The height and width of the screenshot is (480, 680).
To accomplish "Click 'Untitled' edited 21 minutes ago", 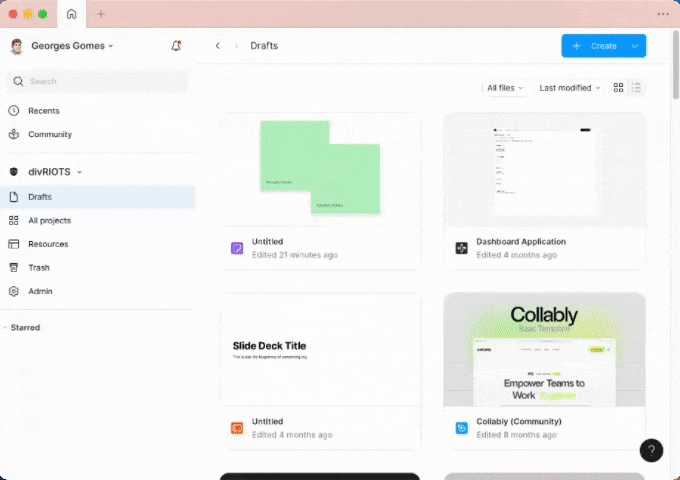I will click(x=268, y=242).
